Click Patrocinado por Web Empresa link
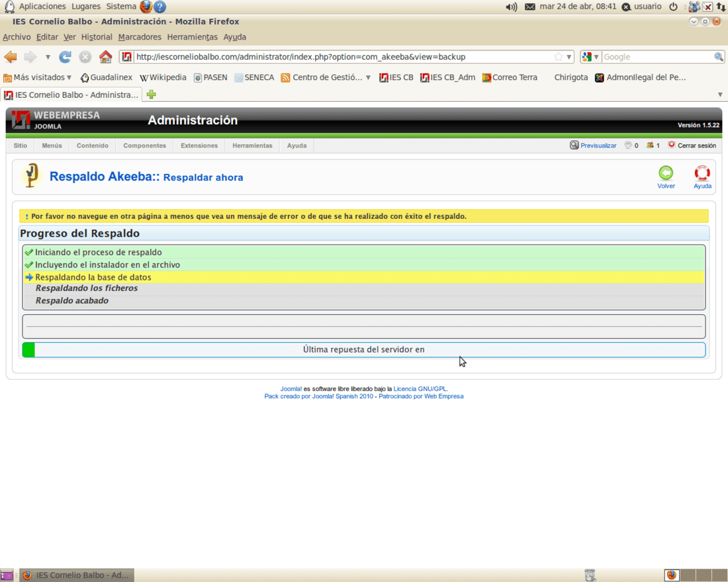Viewport: 728px width, 582px height. click(x=421, y=396)
